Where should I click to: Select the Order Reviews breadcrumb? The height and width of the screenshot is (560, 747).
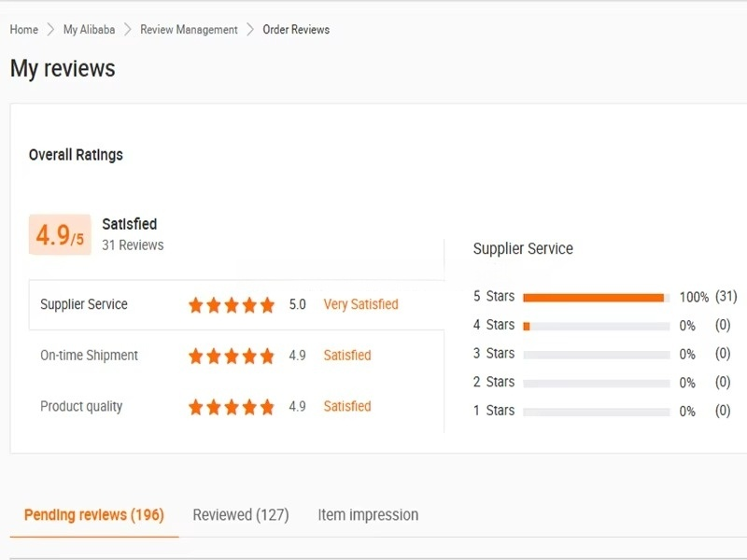pyautogui.click(x=296, y=30)
